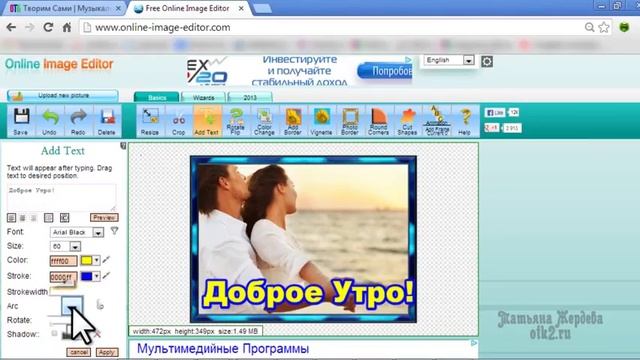Viewport: 640px width, 360px height.
Task: Click the Попробовать ad button
Action: [x=385, y=71]
